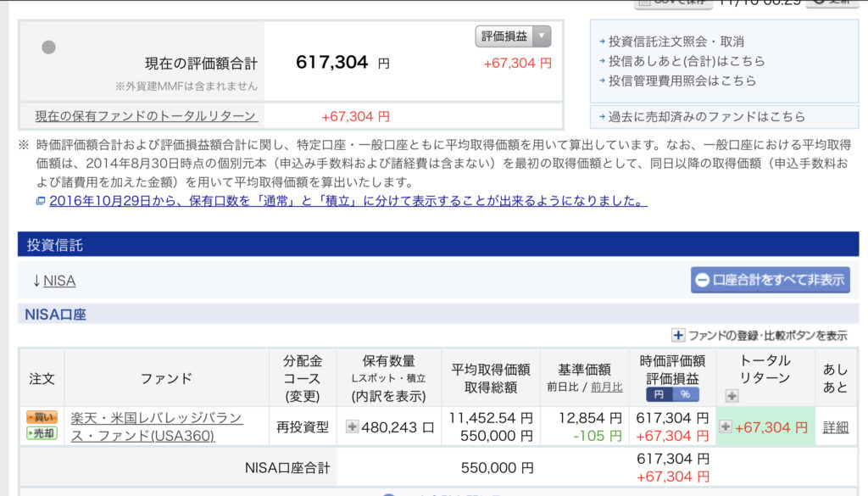The image size is (868, 496).
Task: Click the 内訳を表示 header text
Action: click(388, 396)
